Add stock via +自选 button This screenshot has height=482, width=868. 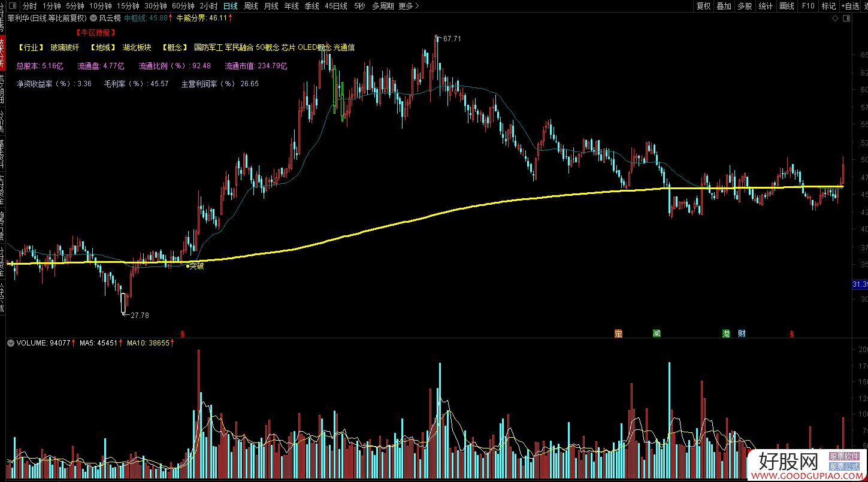[850, 6]
